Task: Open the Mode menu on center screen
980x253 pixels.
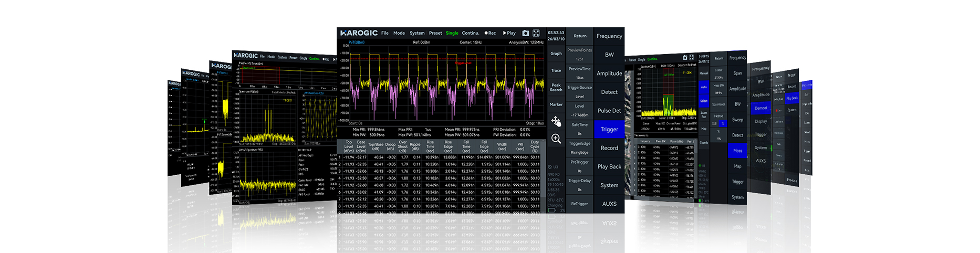Action: click(x=399, y=33)
